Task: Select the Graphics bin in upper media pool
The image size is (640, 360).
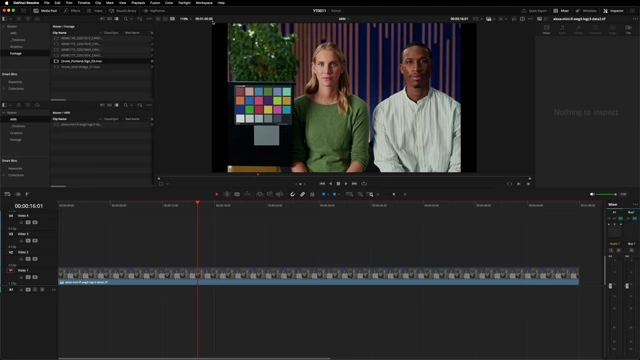Action: (16, 47)
